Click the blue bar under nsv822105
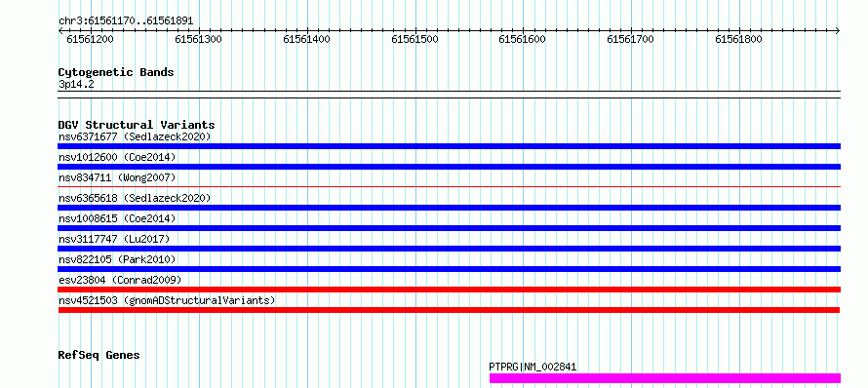This screenshot has width=868, height=388. (x=450, y=269)
